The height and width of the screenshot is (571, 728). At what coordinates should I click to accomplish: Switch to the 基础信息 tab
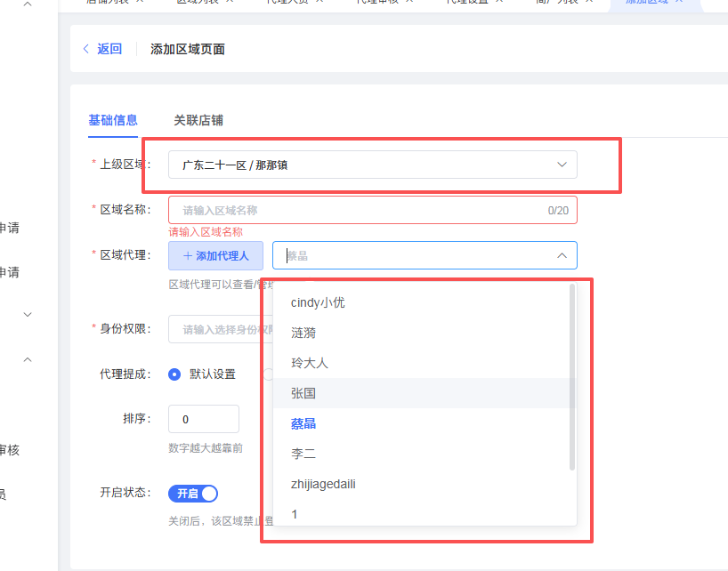click(113, 120)
